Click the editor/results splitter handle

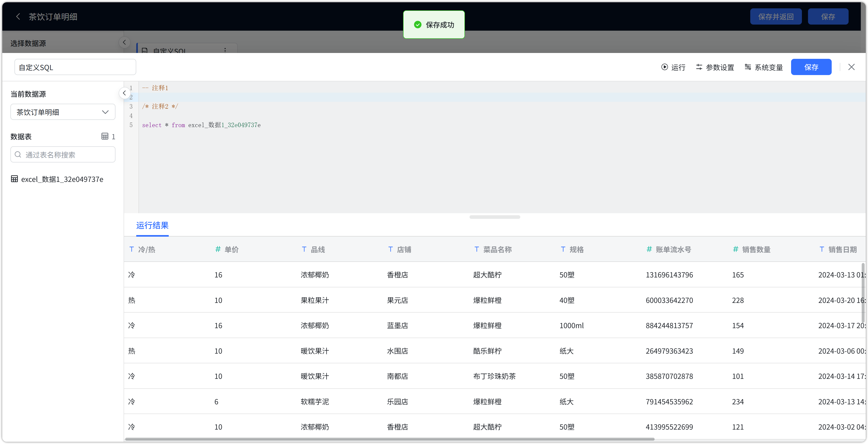tap(495, 217)
